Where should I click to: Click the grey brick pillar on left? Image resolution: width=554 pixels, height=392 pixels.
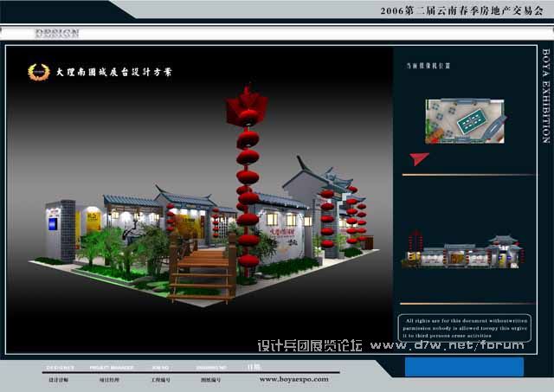tap(66, 230)
